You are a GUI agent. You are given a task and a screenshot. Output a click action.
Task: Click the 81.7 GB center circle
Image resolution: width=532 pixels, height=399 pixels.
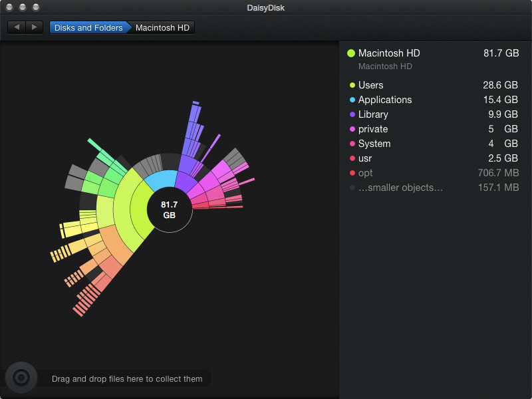(170, 209)
